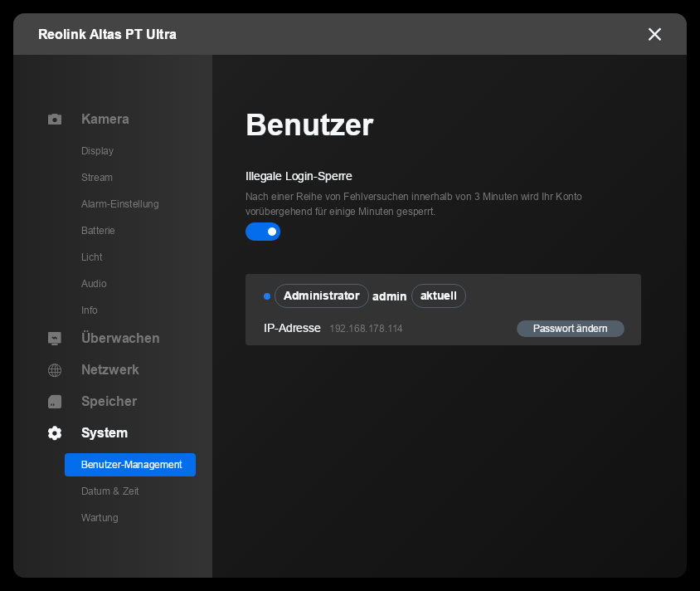This screenshot has width=700, height=591.
Task: Open the Batterie settings
Action: click(x=98, y=231)
